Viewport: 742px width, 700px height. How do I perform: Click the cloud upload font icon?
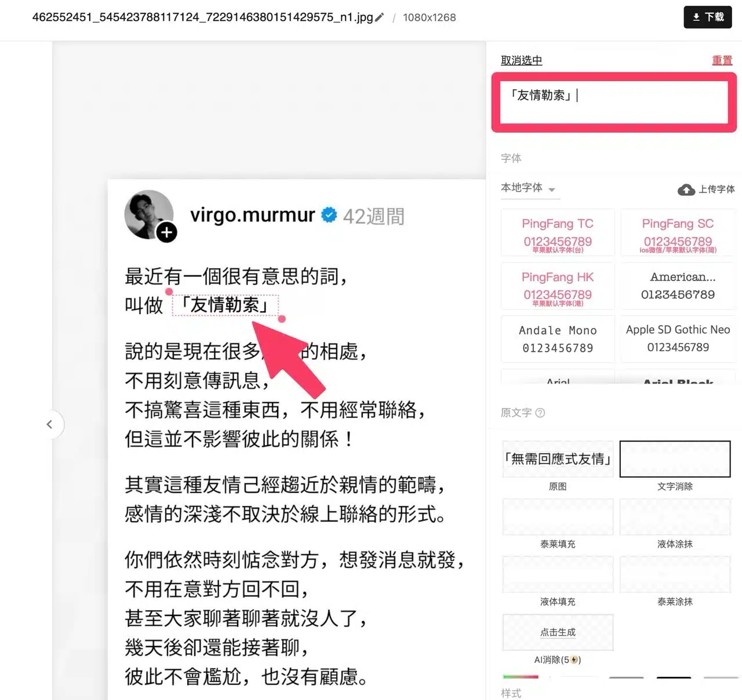[686, 189]
